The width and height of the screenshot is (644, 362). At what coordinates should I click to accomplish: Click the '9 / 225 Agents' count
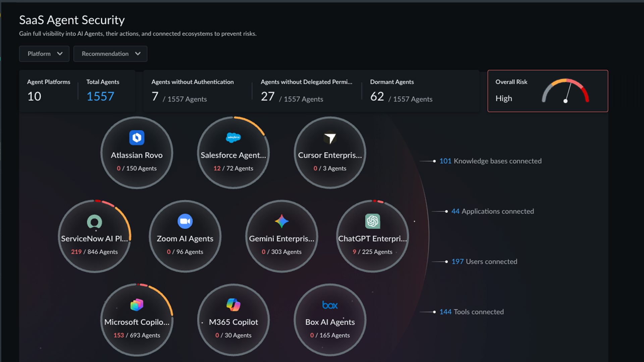coord(373,252)
